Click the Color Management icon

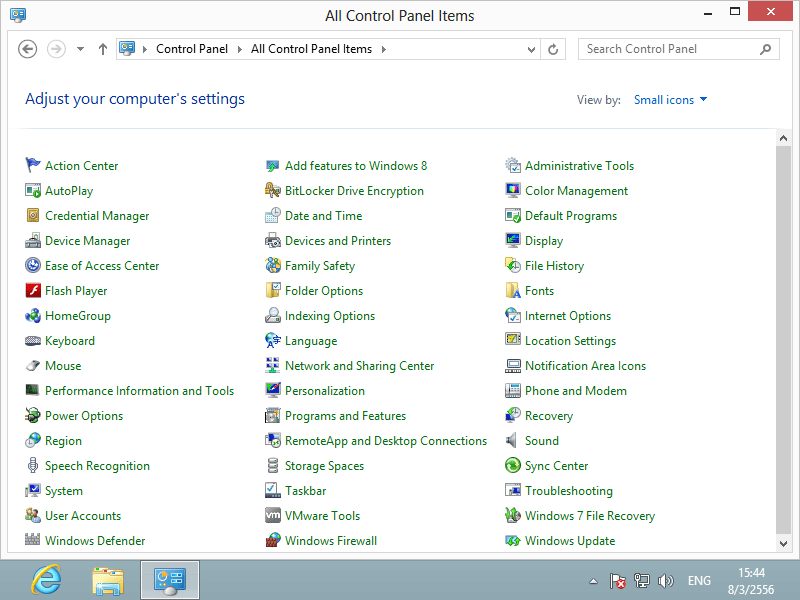point(513,190)
